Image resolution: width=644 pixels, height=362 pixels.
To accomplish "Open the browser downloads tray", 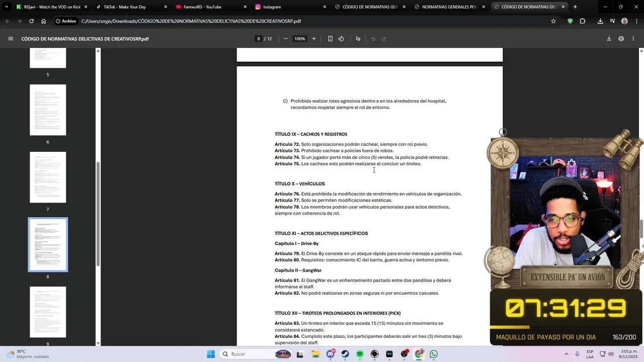I will (600, 21).
